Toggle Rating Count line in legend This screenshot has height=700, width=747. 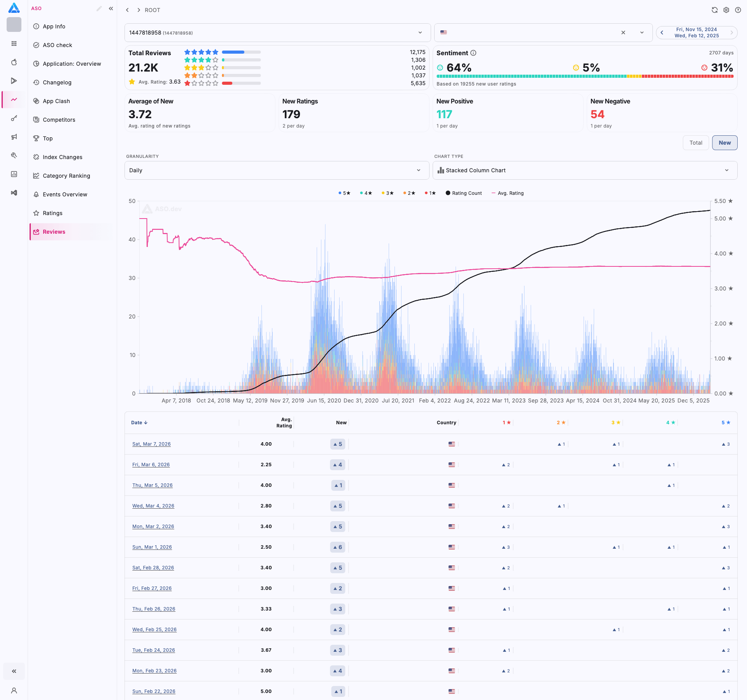pyautogui.click(x=464, y=193)
